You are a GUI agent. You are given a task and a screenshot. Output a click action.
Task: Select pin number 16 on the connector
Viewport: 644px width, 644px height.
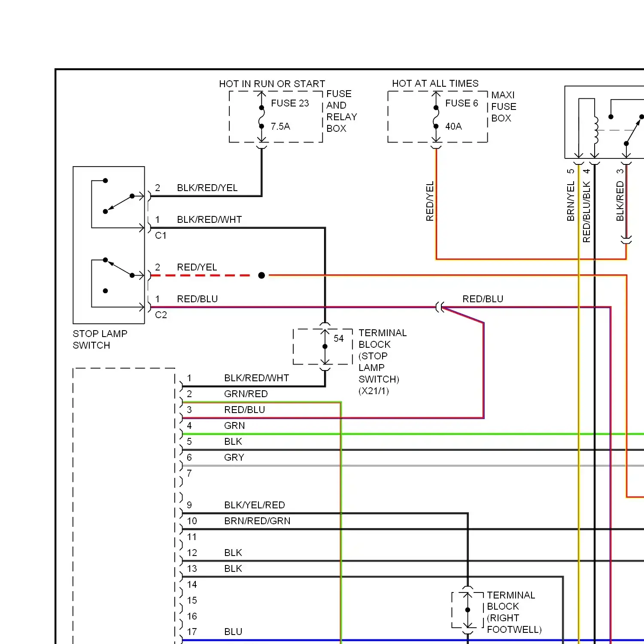coord(192,616)
